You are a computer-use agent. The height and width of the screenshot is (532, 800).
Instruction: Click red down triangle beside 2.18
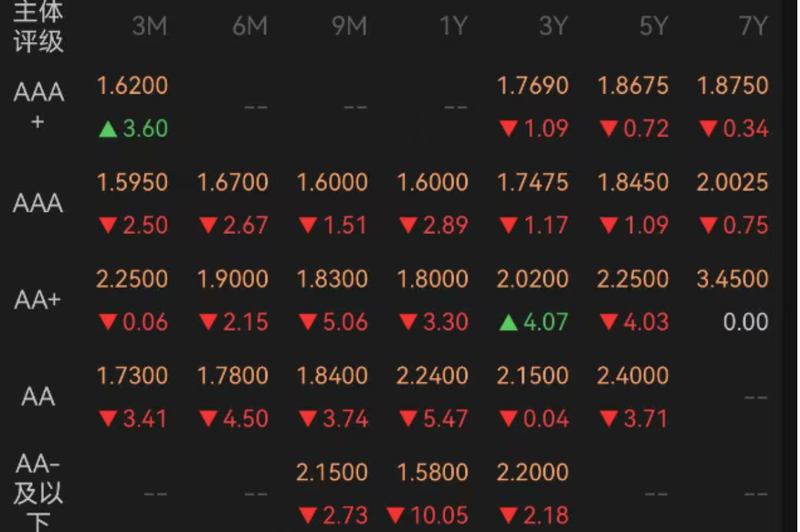[508, 516]
